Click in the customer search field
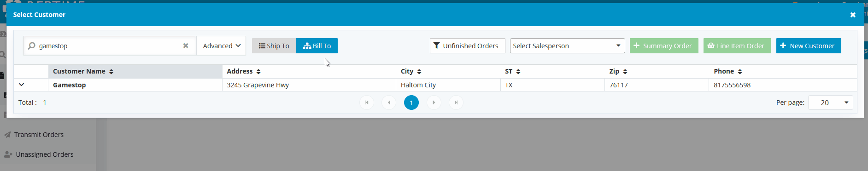Viewport: 868px width, 171px height. (x=108, y=46)
